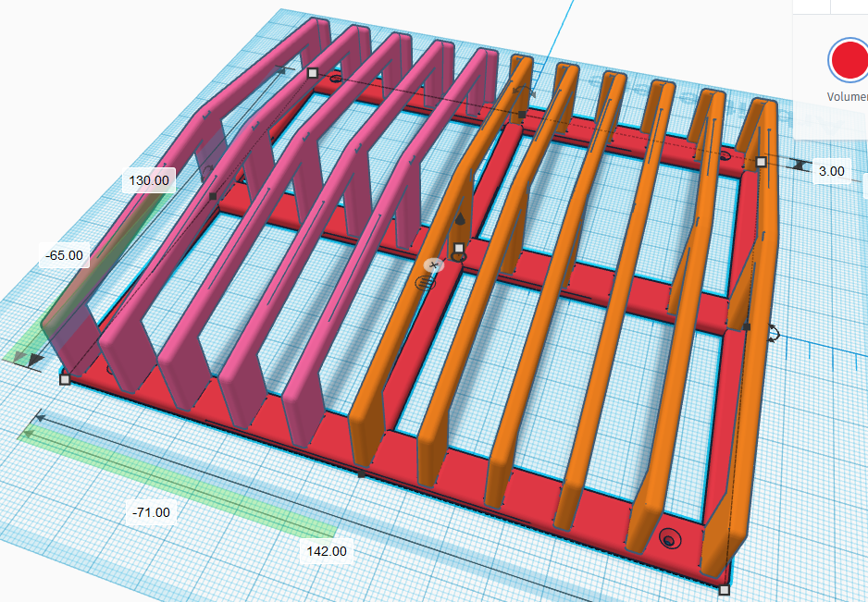This screenshot has height=602, width=868.
Task: Click the black midpoint handle on back edge
Action: click(x=522, y=115)
